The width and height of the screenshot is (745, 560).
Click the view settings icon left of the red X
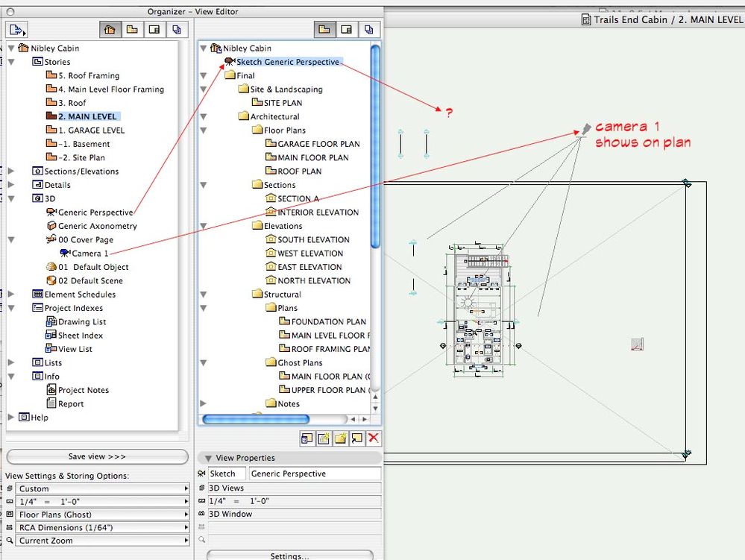(x=357, y=438)
